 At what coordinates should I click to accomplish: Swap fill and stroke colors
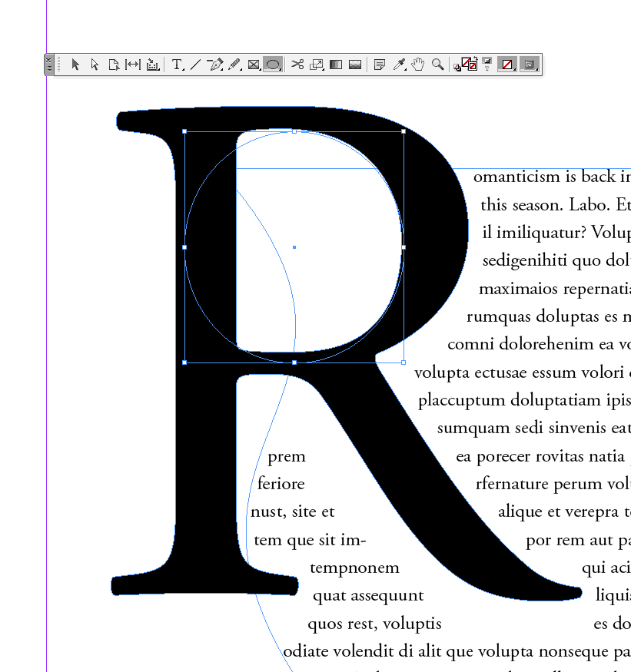tap(475, 58)
